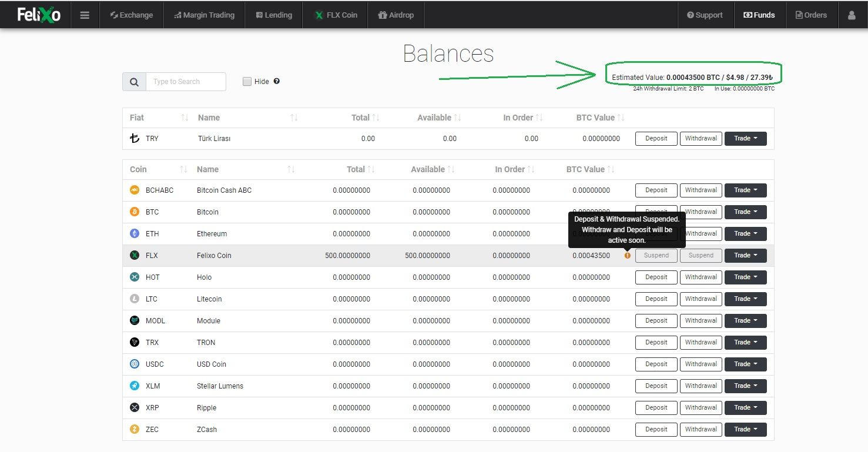
Task: Go to the Lending page
Action: (x=274, y=15)
